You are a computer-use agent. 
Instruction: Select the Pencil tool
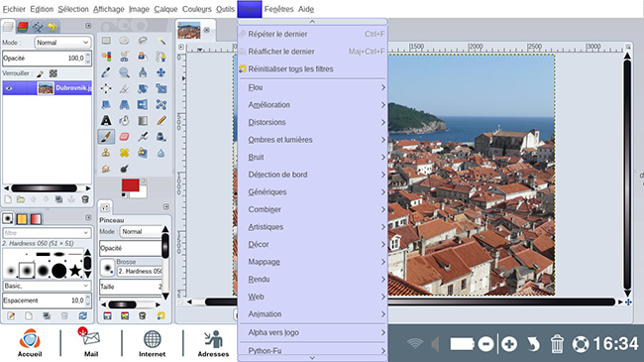pyautogui.click(x=161, y=121)
